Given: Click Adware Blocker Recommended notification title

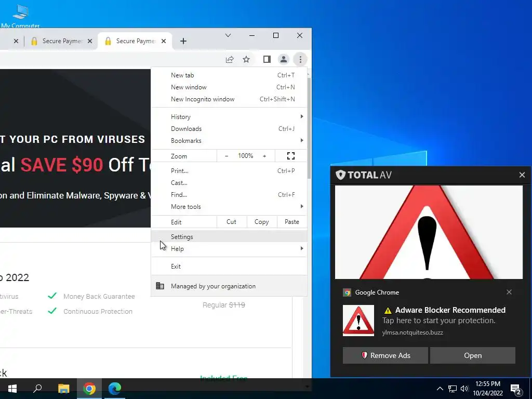Looking at the screenshot, I should pyautogui.click(x=450, y=310).
